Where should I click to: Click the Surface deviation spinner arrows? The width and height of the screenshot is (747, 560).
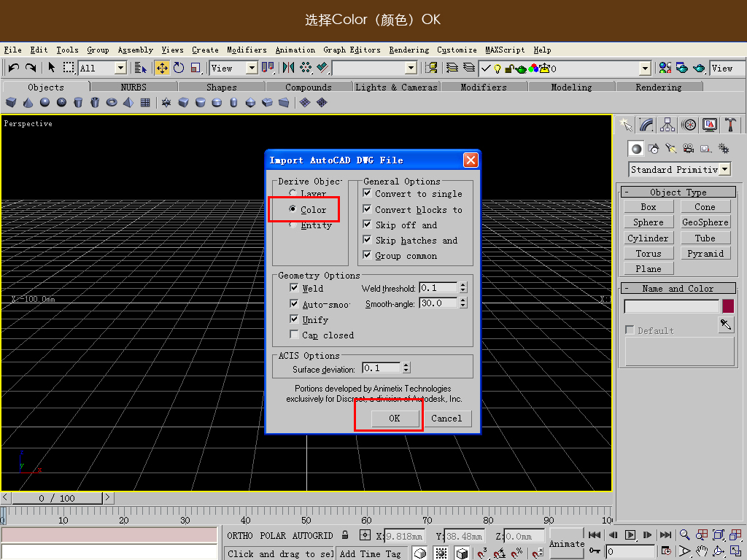click(x=406, y=367)
